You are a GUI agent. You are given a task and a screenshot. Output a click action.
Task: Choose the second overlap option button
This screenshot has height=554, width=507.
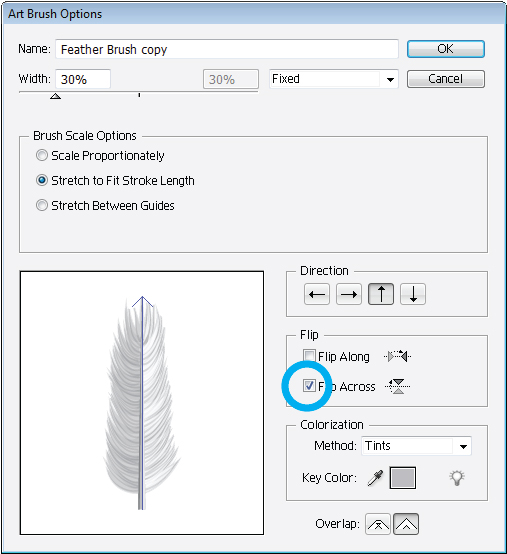coord(406,524)
